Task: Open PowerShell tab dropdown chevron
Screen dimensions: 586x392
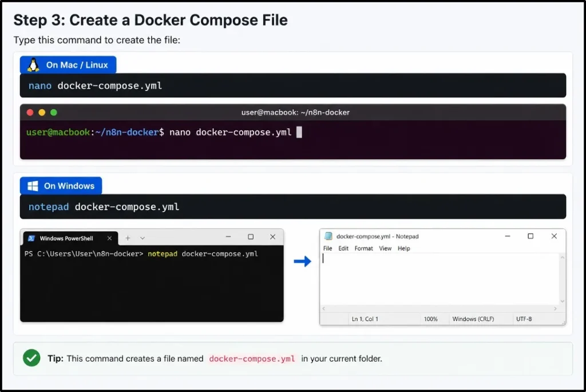Action: click(x=142, y=238)
